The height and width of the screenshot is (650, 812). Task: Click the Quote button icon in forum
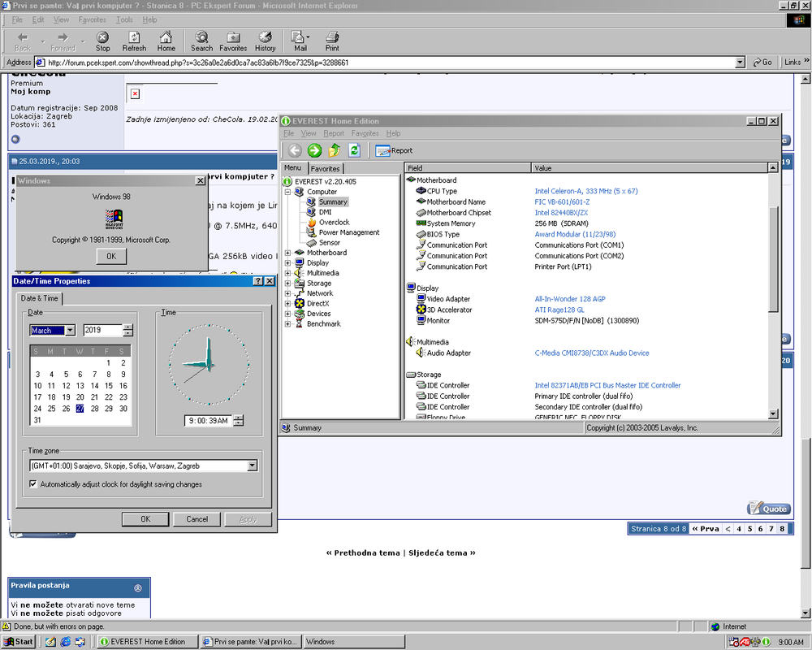(x=769, y=508)
